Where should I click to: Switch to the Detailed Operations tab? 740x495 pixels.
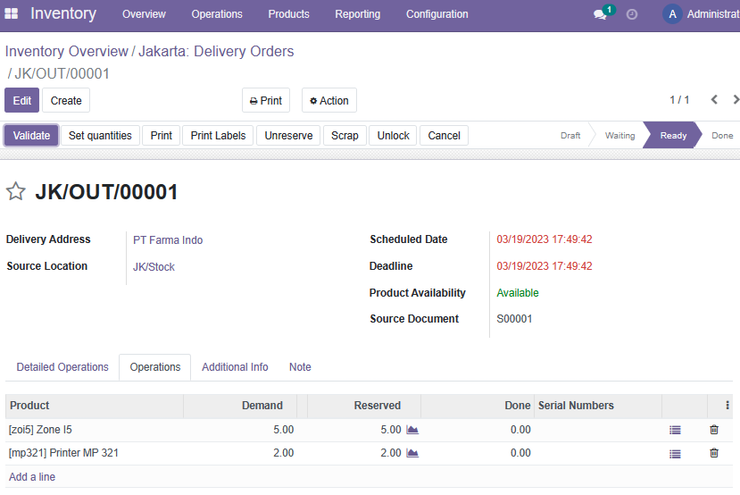coord(62,367)
